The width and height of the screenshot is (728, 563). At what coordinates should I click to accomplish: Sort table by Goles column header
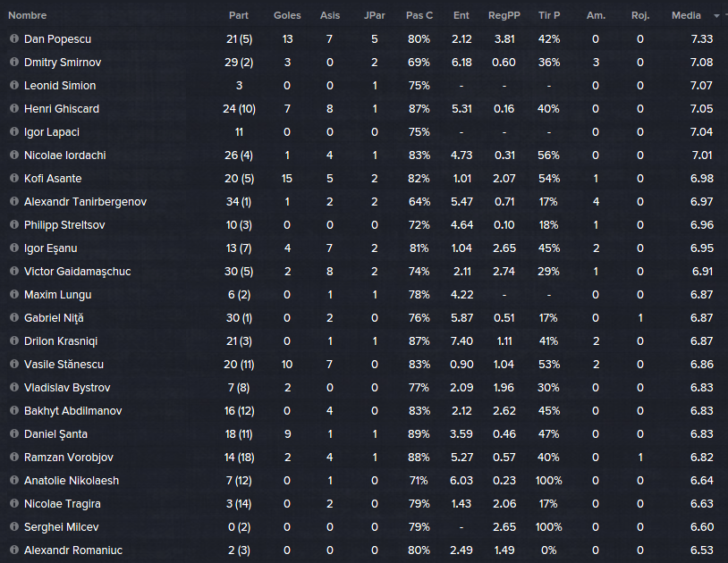click(x=287, y=15)
